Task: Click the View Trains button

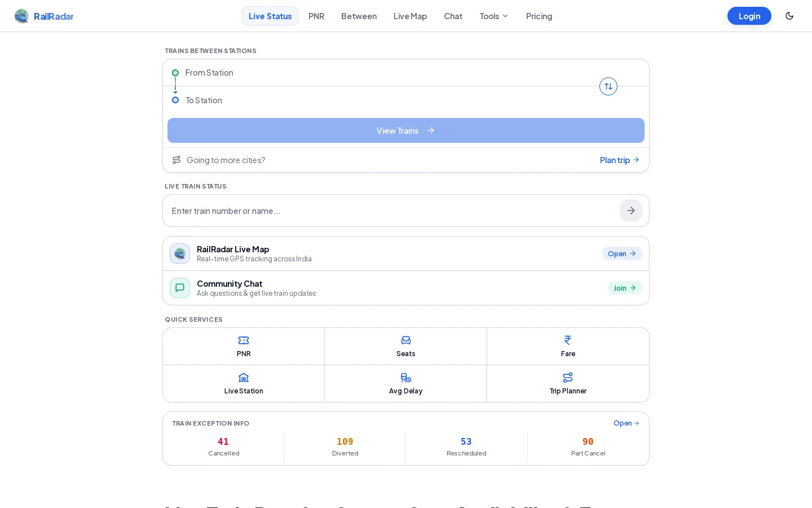Action: coord(406,130)
